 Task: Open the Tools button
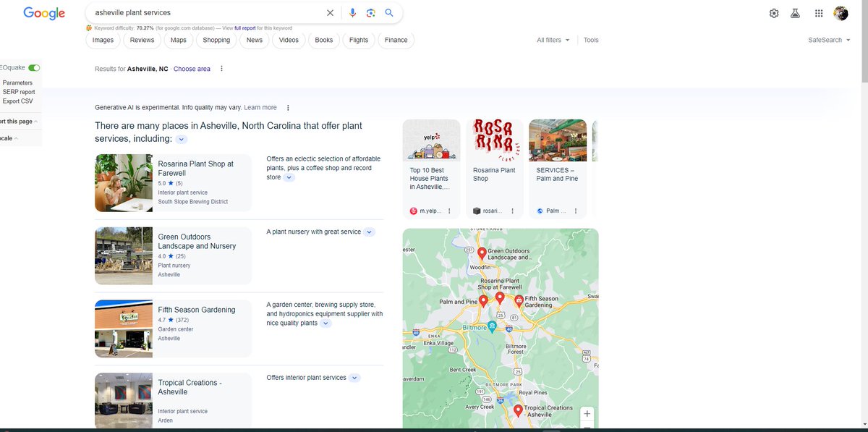coord(591,41)
